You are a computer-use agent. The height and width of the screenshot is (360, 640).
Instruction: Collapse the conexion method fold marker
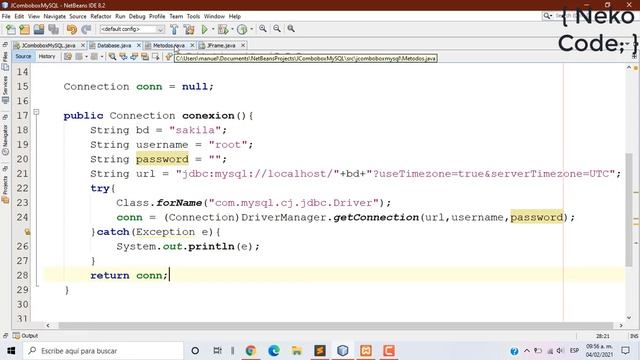(x=36, y=112)
